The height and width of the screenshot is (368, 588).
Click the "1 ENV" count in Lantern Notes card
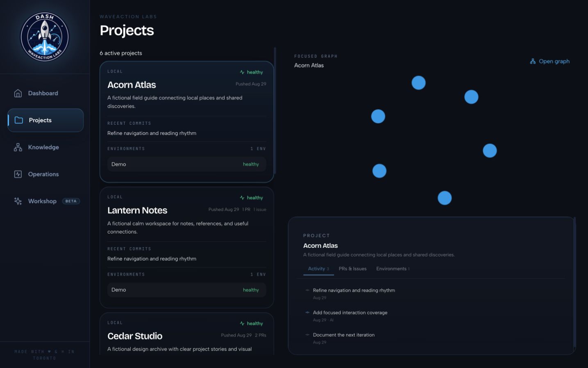(258, 274)
